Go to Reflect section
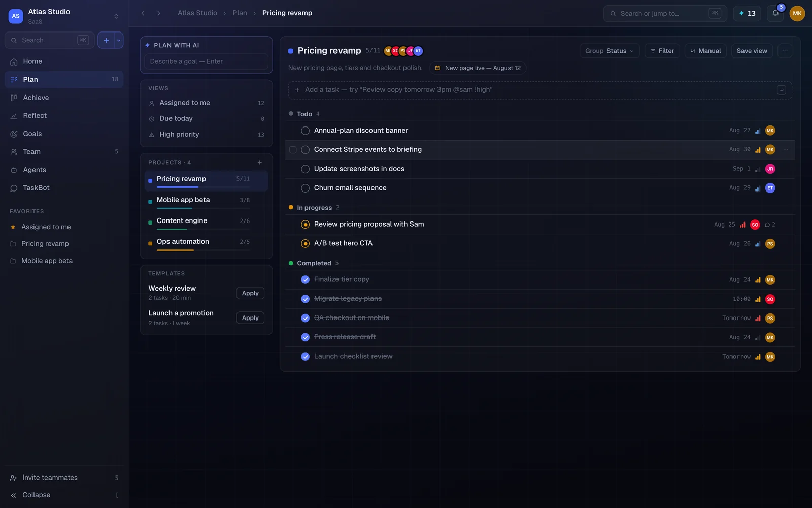812x508 pixels. [x=64, y=116]
